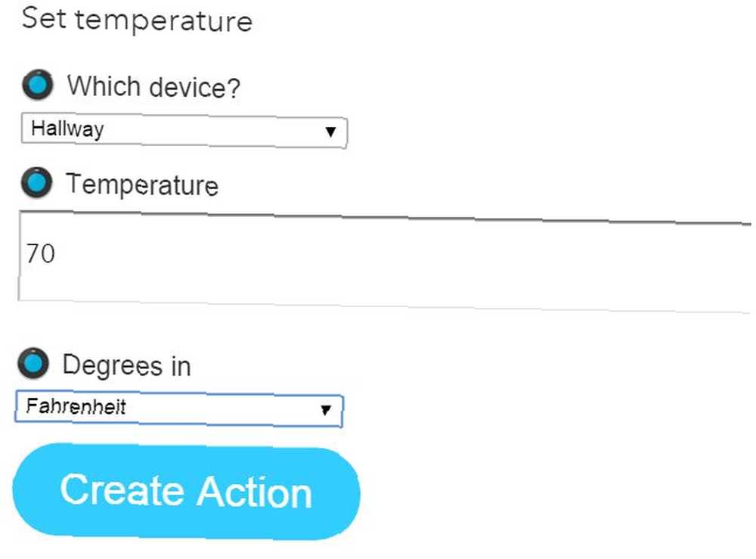756x559 pixels.
Task: Click the Fahrenheit text in units selector
Action: coord(76,406)
